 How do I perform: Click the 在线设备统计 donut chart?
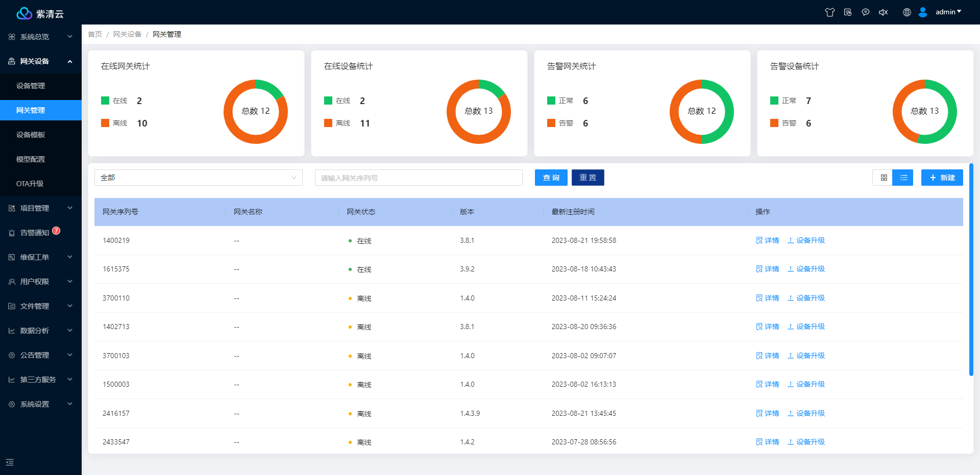[x=479, y=111]
